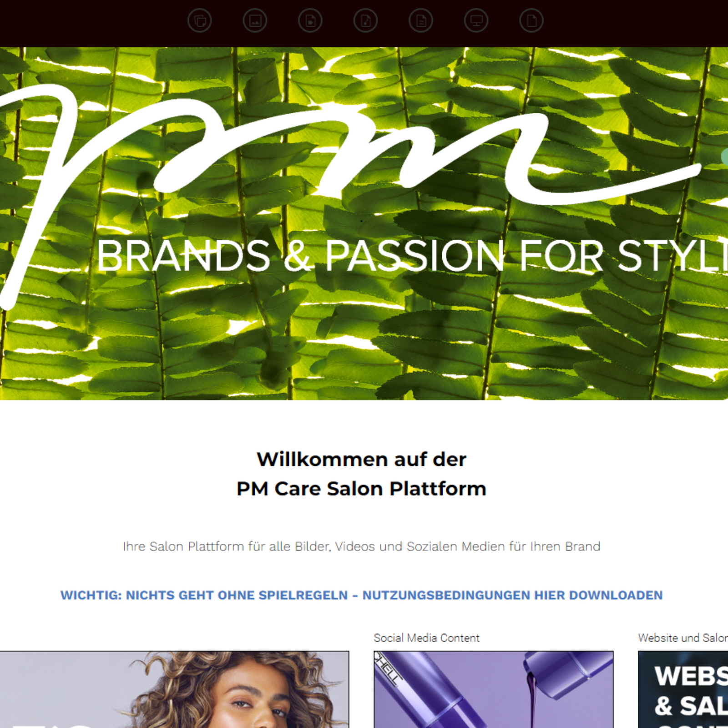Click the blank file icon in top bar
Viewport: 728px width, 728px height.
coord(531,20)
